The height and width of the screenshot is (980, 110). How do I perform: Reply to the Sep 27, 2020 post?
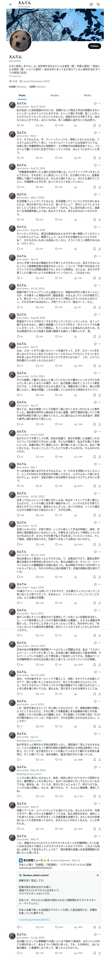tap(20, 125)
